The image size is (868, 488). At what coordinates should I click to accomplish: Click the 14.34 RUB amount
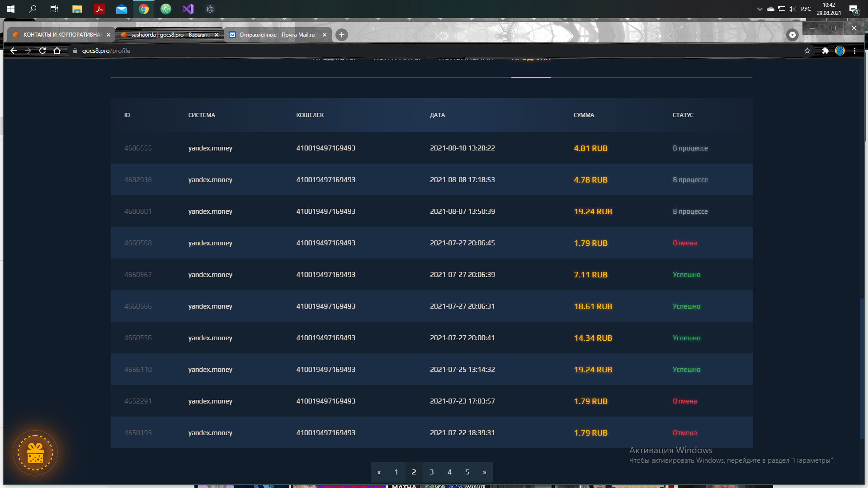coord(593,338)
